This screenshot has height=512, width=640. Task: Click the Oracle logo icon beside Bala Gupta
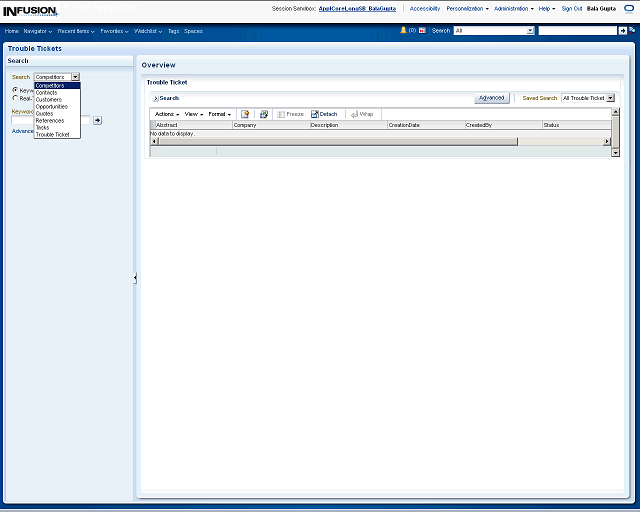tap(629, 9)
